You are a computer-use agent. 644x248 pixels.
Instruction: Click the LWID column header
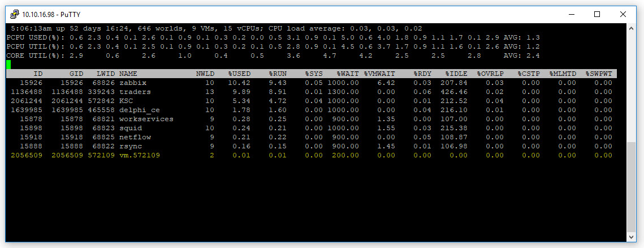(x=106, y=74)
